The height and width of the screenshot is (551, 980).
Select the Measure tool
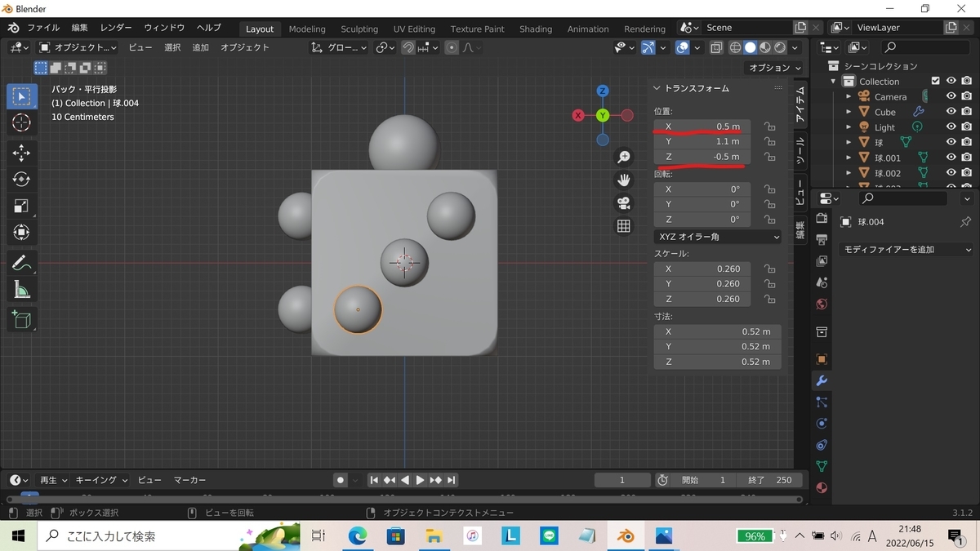pos(22,290)
